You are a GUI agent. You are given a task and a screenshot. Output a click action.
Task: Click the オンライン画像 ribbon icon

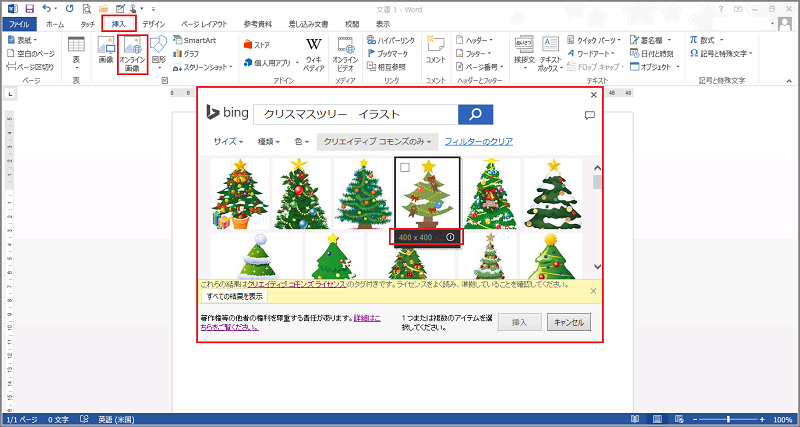pyautogui.click(x=132, y=54)
